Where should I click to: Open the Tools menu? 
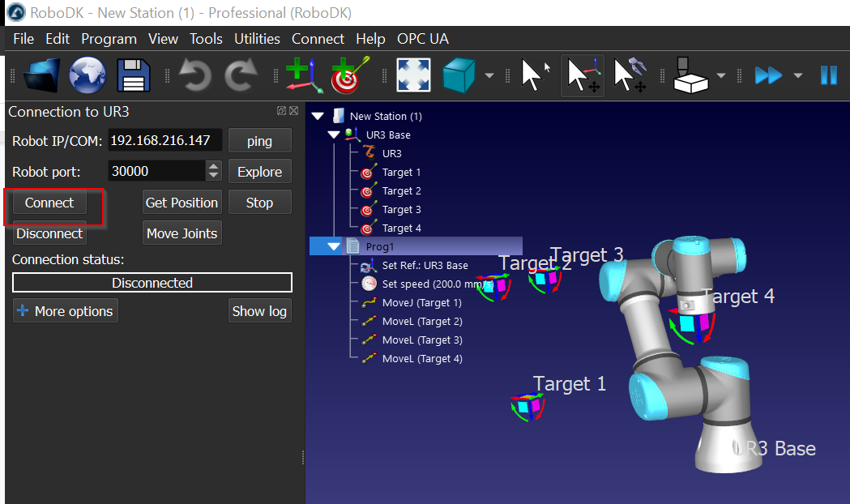[x=206, y=39]
